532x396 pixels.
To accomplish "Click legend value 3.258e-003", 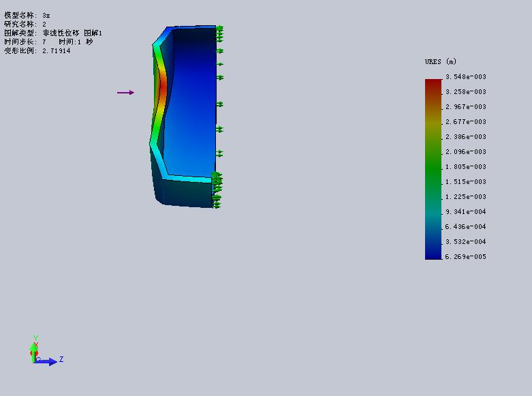I will coord(465,92).
